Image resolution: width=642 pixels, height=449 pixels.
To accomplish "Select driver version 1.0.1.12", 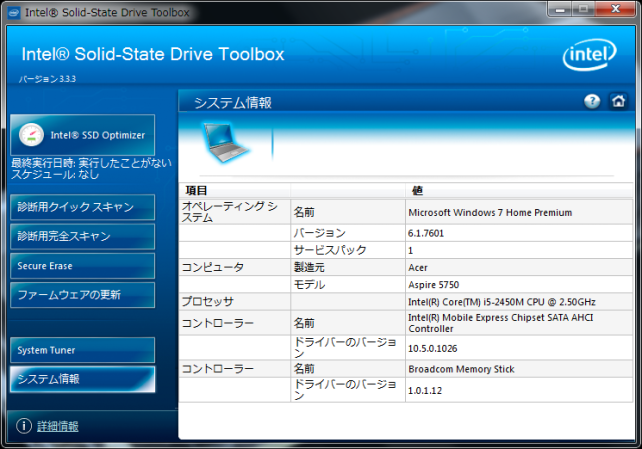I will (x=425, y=390).
